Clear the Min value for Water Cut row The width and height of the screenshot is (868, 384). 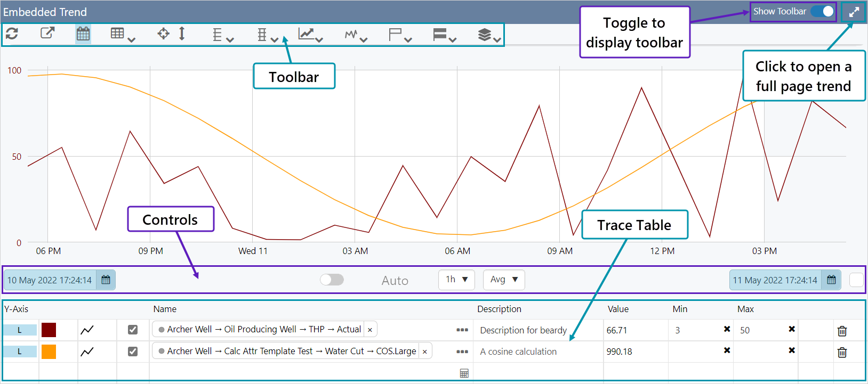coord(727,350)
